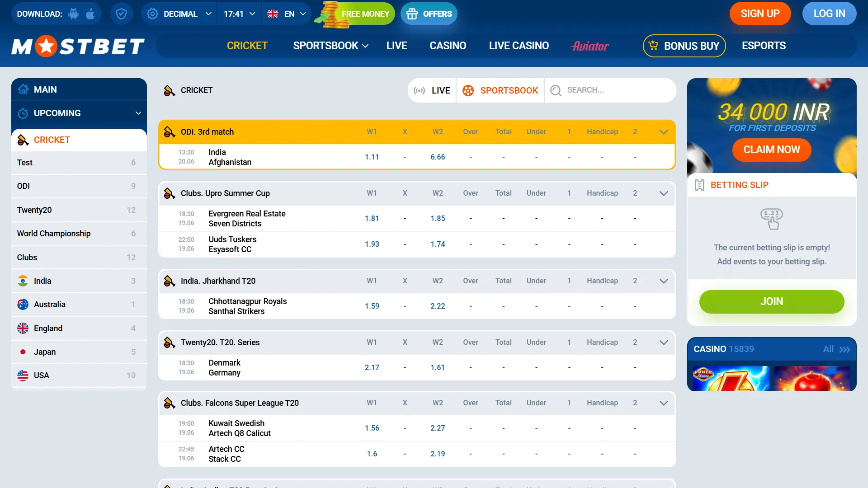Viewport: 868px width, 488px height.
Task: Click cricket icon beside India. Jharkhand T20
Action: coord(170,281)
